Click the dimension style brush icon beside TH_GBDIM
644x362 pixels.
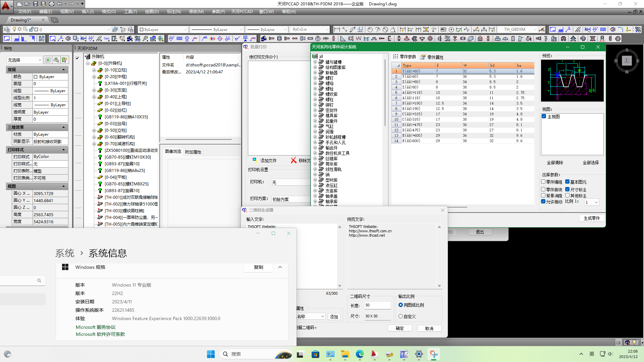coord(542,29)
